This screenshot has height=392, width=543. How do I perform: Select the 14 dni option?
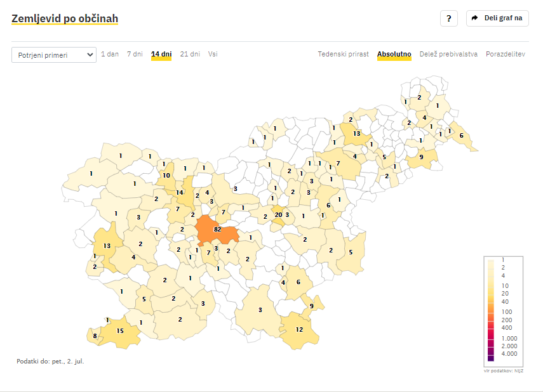coord(161,55)
